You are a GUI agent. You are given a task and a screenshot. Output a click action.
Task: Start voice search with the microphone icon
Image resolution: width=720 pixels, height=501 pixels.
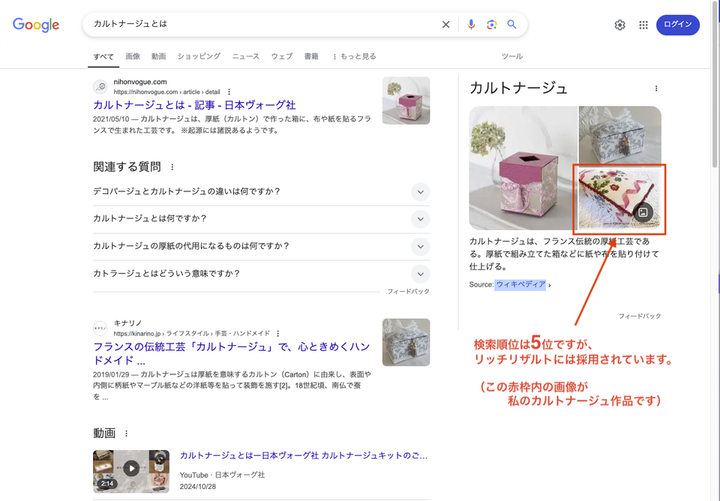[471, 24]
